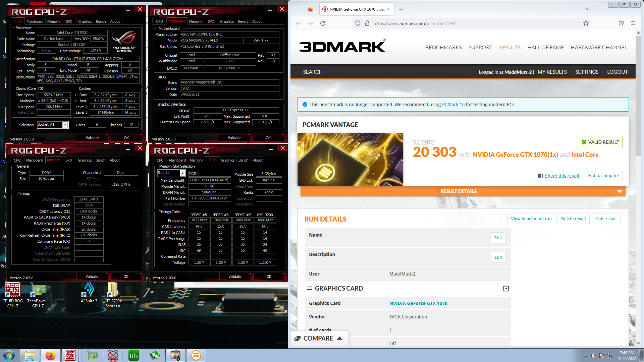Image resolution: width=644 pixels, height=362 pixels.
Task: Click Logout link
Action: tap(617, 72)
